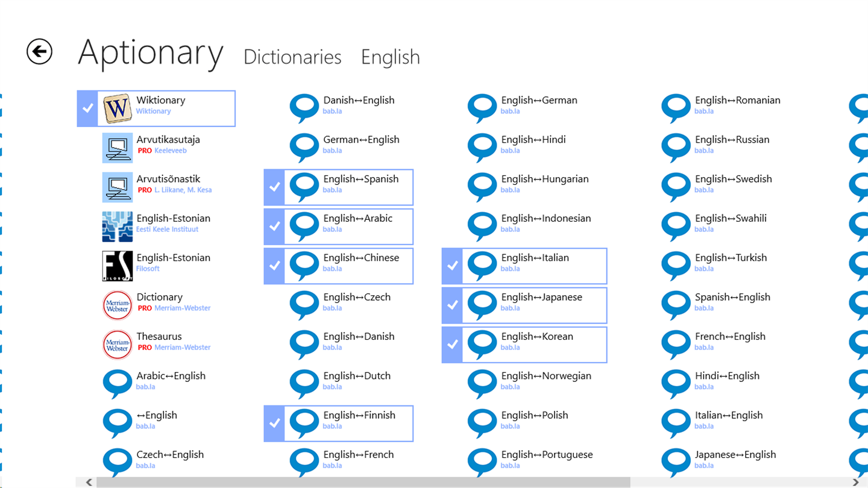868x488 pixels.
Task: Click the L. Liikane, M. Kesa author text
Action: tap(183, 190)
